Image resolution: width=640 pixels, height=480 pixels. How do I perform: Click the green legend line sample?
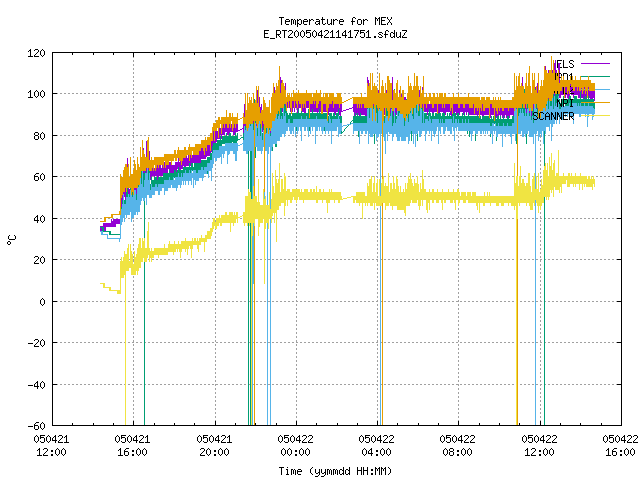596,77
